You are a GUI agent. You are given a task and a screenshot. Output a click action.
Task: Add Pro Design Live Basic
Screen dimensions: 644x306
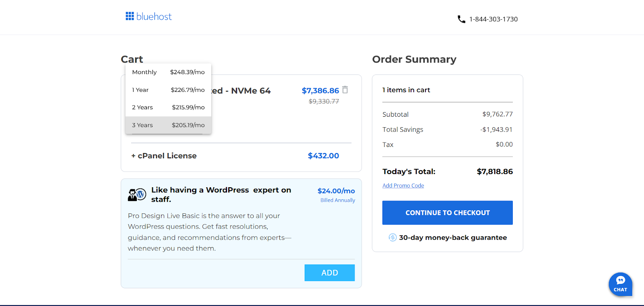[x=330, y=273]
